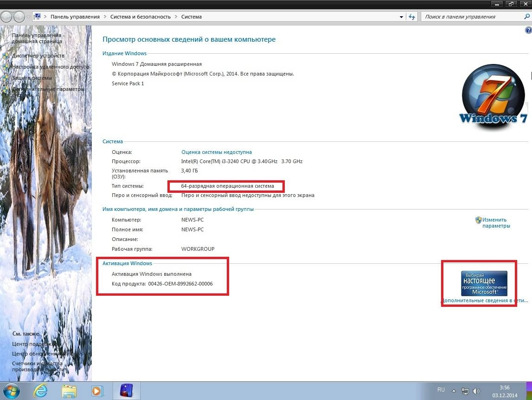Open Центр поддержки link
The width and height of the screenshot is (532, 400).
35,344
